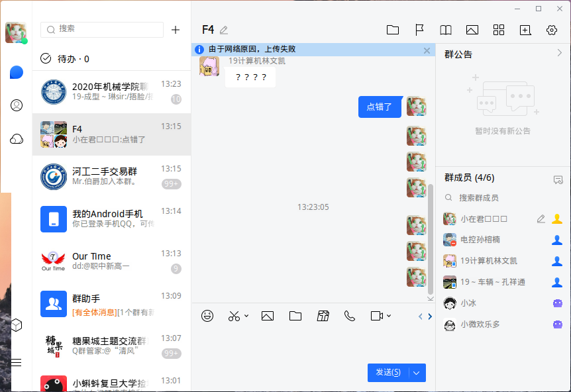Send an image from the chat toolbar
Viewport: 571px width, 392px height.
pos(268,316)
